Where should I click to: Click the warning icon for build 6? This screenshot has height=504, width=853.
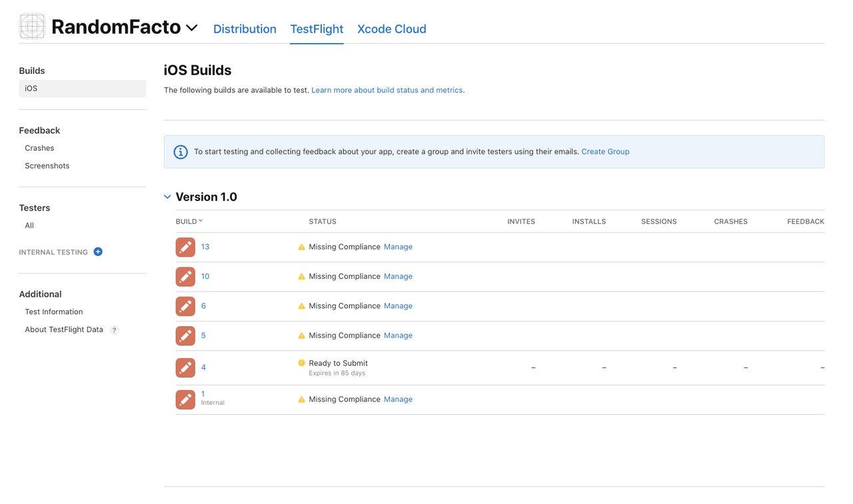[x=301, y=306]
